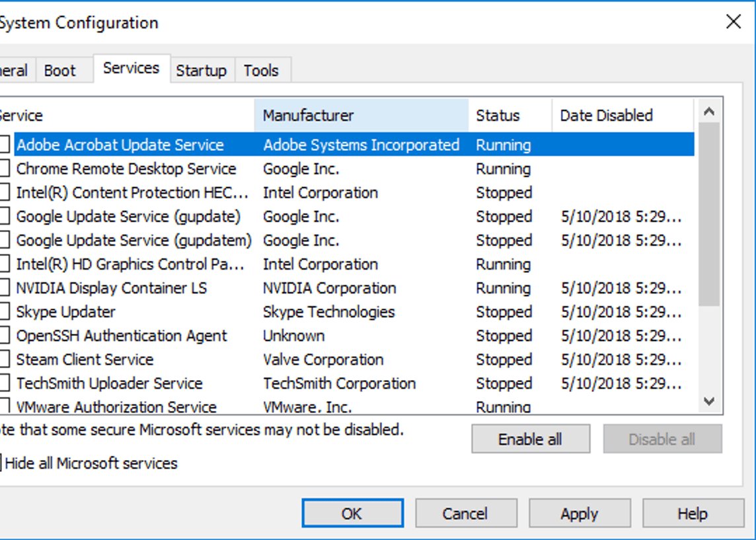Select Intel(R) HD Graphics Control Pa... row

coord(347,264)
